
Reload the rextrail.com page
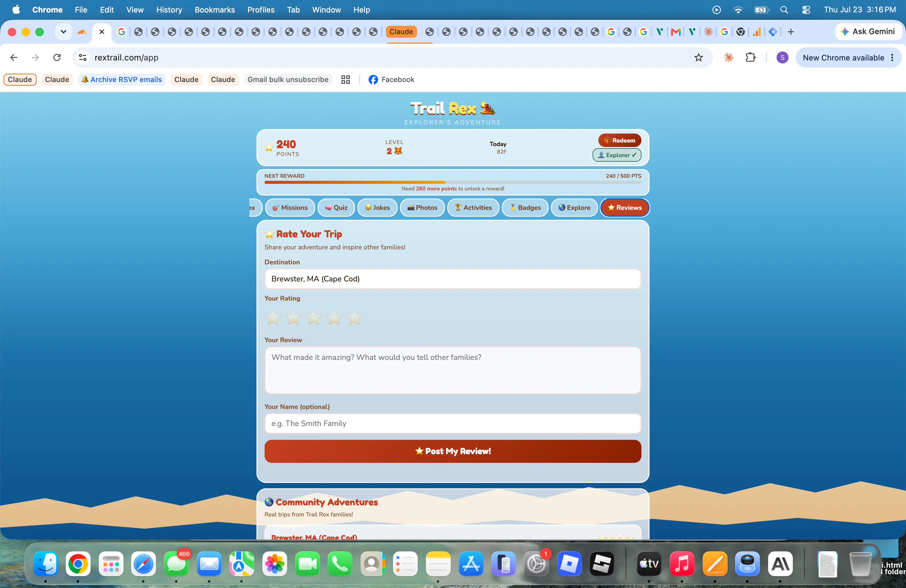click(x=57, y=57)
